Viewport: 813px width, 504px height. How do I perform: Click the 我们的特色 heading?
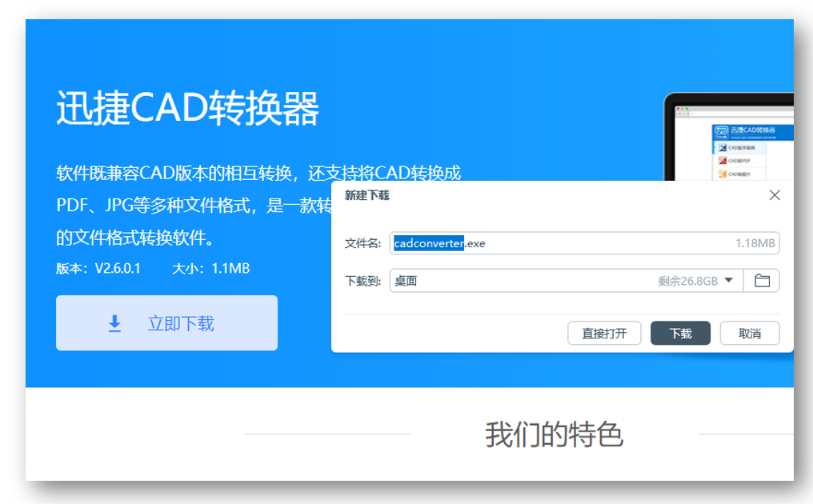pos(554,434)
